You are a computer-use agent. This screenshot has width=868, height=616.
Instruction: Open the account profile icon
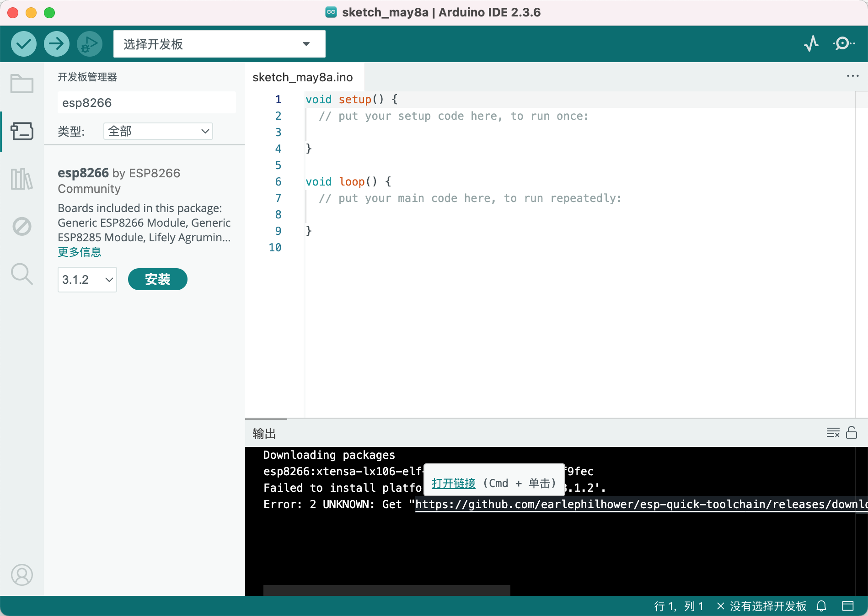[x=22, y=575]
